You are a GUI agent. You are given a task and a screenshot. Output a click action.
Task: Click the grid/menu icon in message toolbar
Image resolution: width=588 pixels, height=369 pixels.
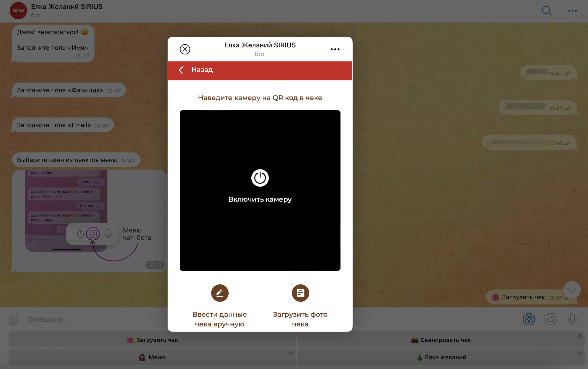(529, 318)
